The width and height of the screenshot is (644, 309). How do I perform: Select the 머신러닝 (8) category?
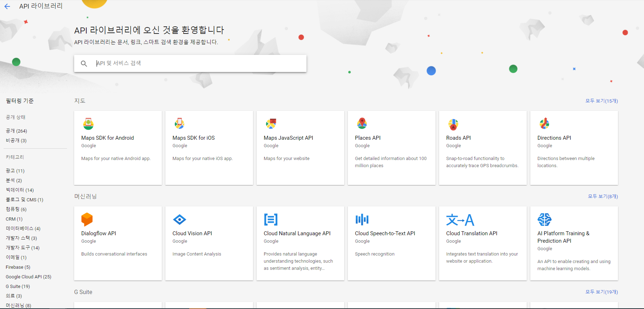pyautogui.click(x=18, y=305)
